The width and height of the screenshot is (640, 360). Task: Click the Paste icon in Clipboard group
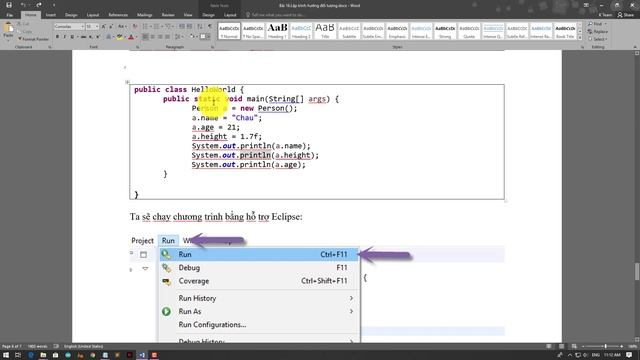pos(8,28)
